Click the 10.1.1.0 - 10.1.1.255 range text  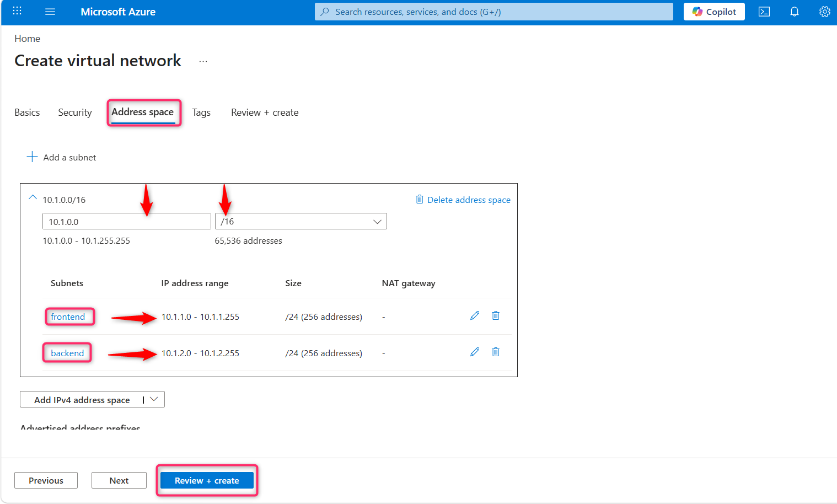click(200, 317)
